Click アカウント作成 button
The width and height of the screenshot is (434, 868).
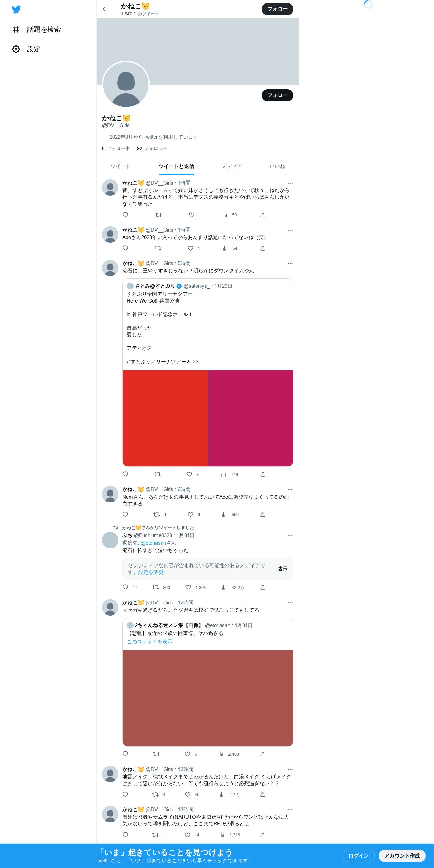[x=402, y=856]
